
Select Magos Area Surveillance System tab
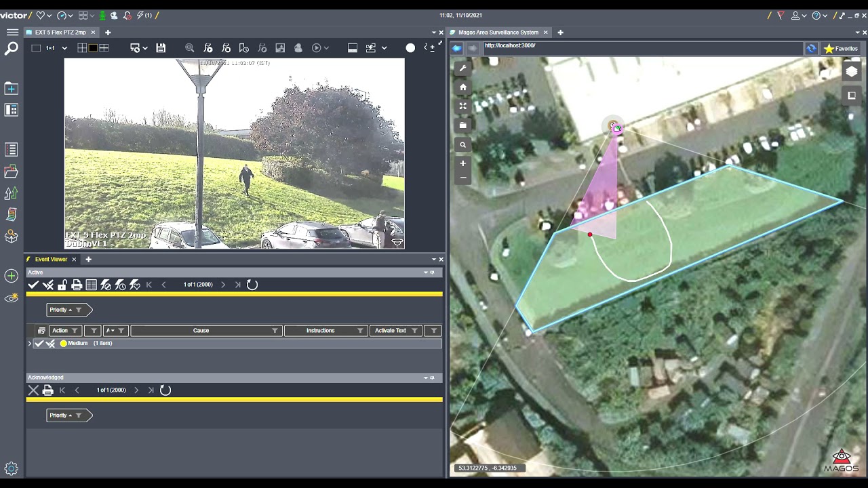(498, 33)
